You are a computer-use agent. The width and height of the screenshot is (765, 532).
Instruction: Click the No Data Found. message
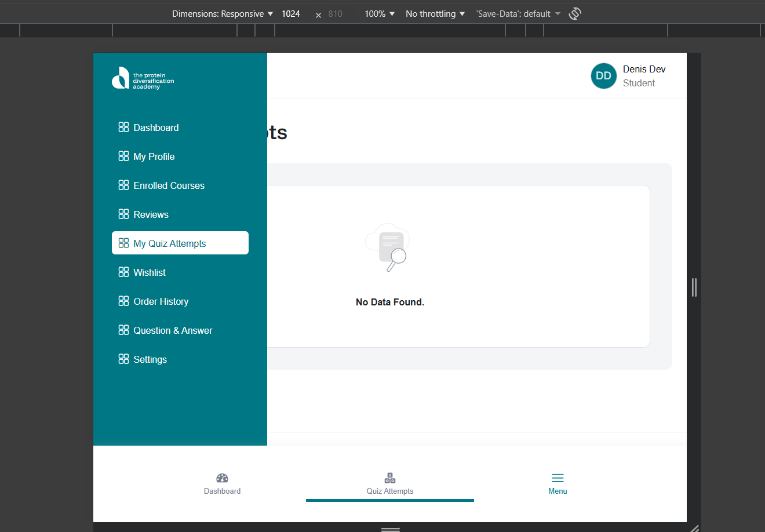pos(390,302)
